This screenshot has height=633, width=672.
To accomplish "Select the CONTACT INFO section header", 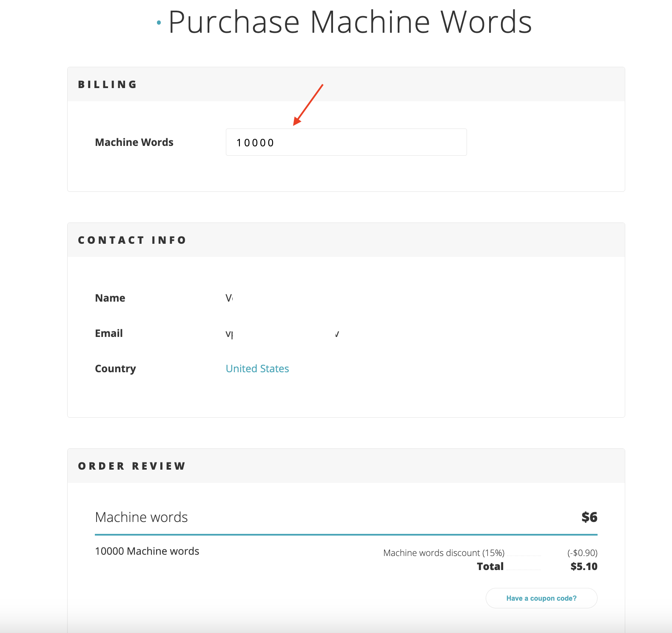I will click(132, 240).
